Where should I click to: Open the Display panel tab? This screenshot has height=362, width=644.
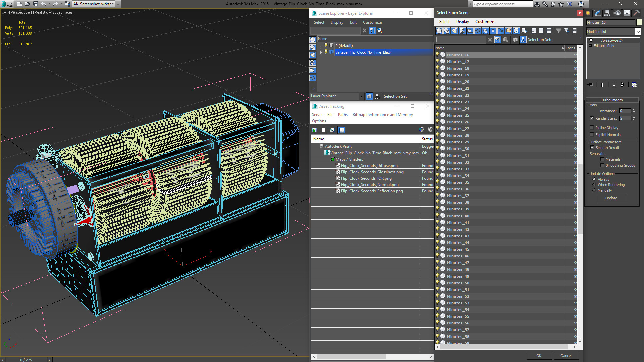pos(627,13)
